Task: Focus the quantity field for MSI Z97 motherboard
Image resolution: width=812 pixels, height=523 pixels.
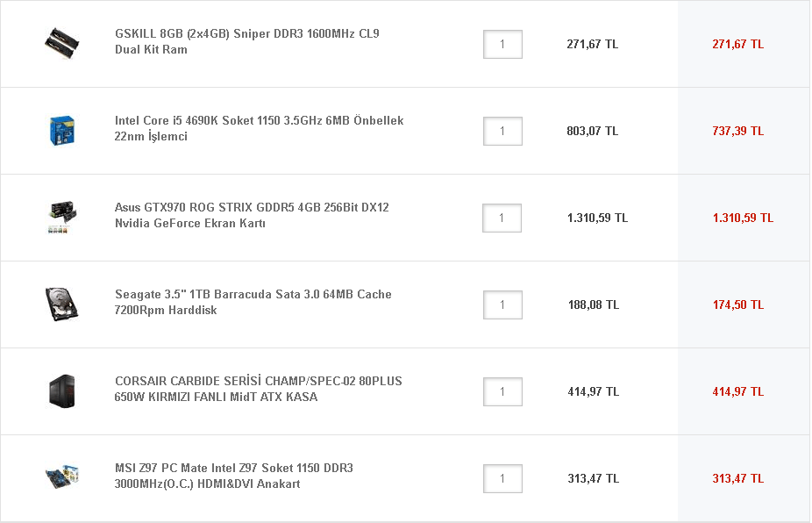Action: point(502,478)
